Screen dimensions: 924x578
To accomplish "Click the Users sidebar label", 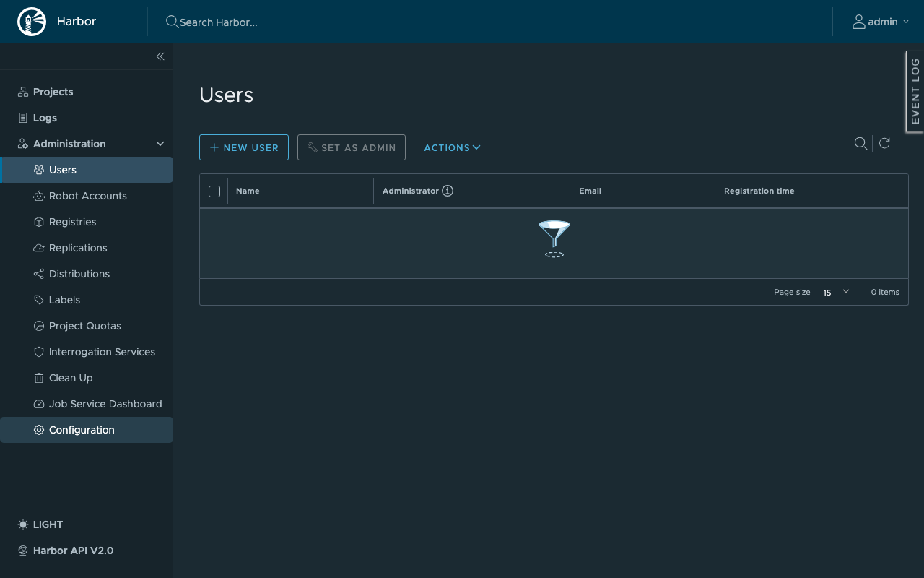I will [x=63, y=170].
